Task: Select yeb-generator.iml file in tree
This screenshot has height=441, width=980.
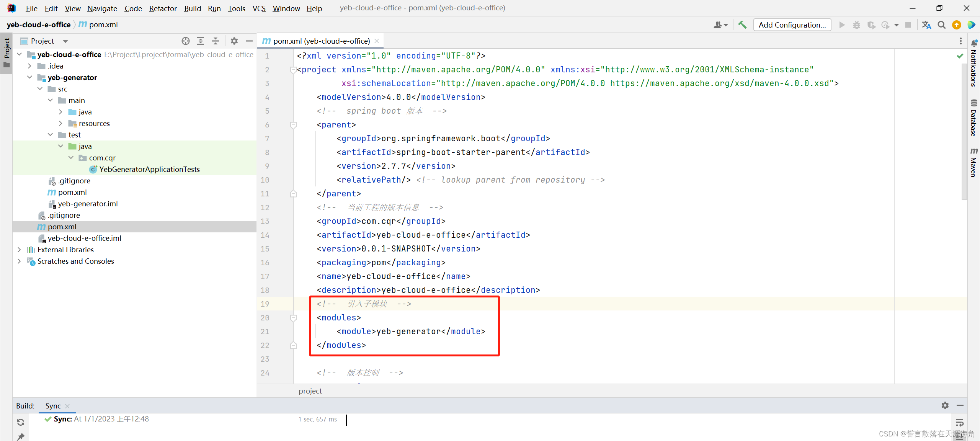Action: click(x=88, y=204)
